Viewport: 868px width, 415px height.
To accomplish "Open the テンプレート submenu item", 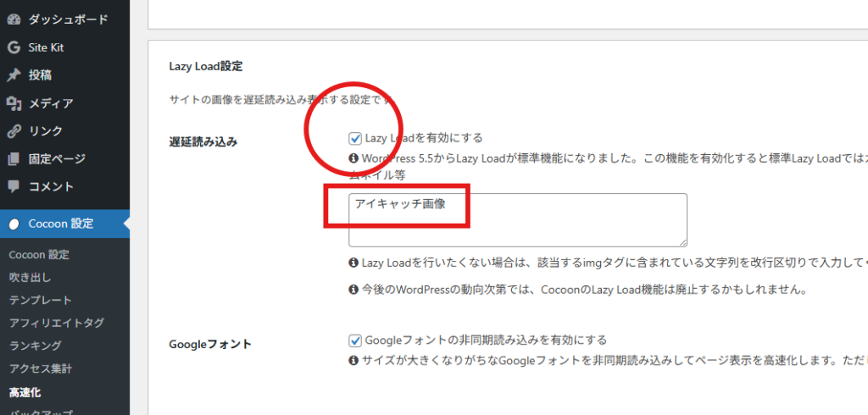I will 40,300.
